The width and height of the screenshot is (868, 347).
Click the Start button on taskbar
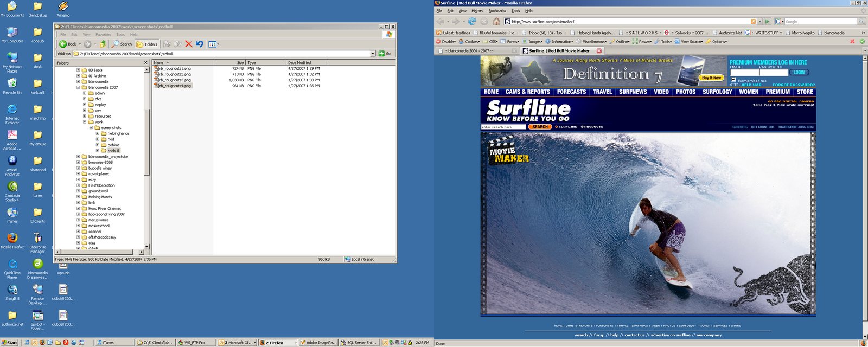(x=10, y=343)
